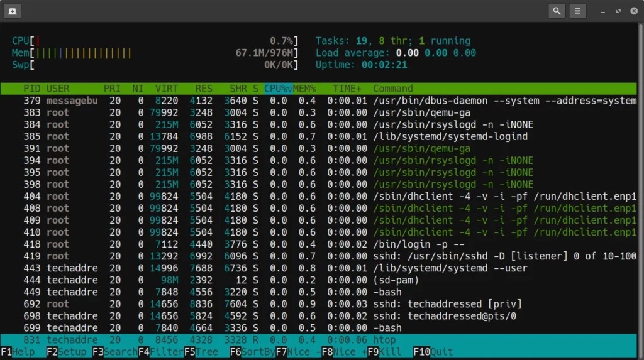Image resolution: width=644 pixels, height=360 pixels.
Task: Click the Mem usage meter bar
Action: [x=155, y=53]
